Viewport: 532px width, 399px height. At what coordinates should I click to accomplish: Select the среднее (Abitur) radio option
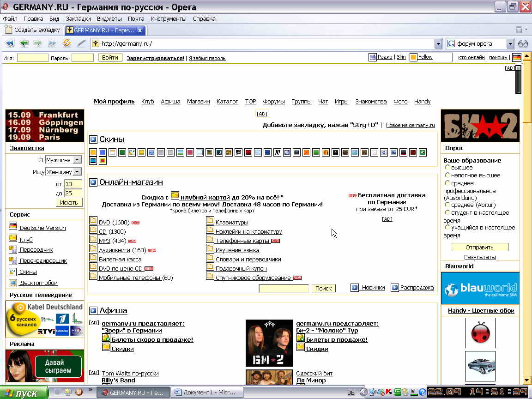(x=447, y=205)
